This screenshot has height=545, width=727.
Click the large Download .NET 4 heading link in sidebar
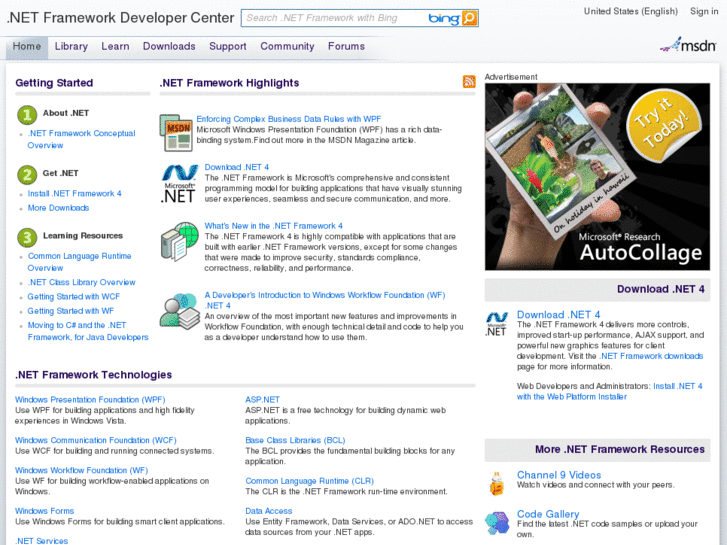click(x=559, y=314)
